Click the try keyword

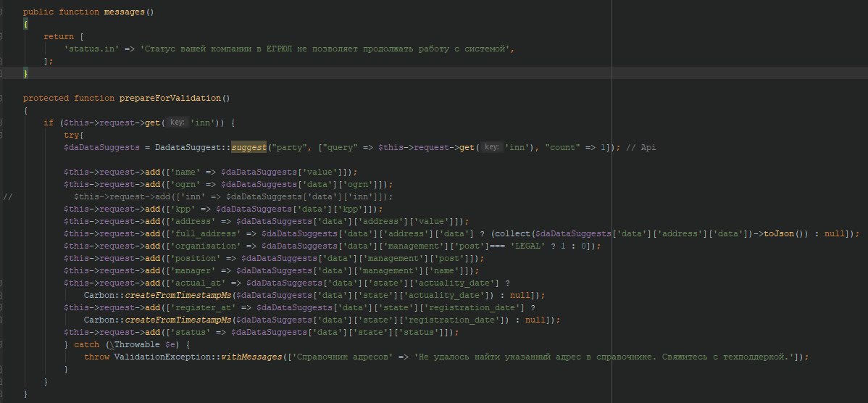coord(72,135)
